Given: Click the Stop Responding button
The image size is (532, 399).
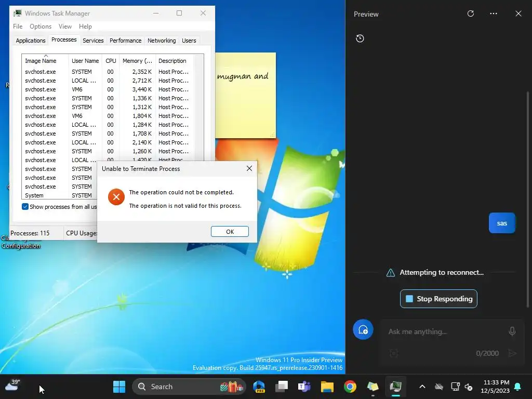Looking at the screenshot, I should click(x=438, y=299).
